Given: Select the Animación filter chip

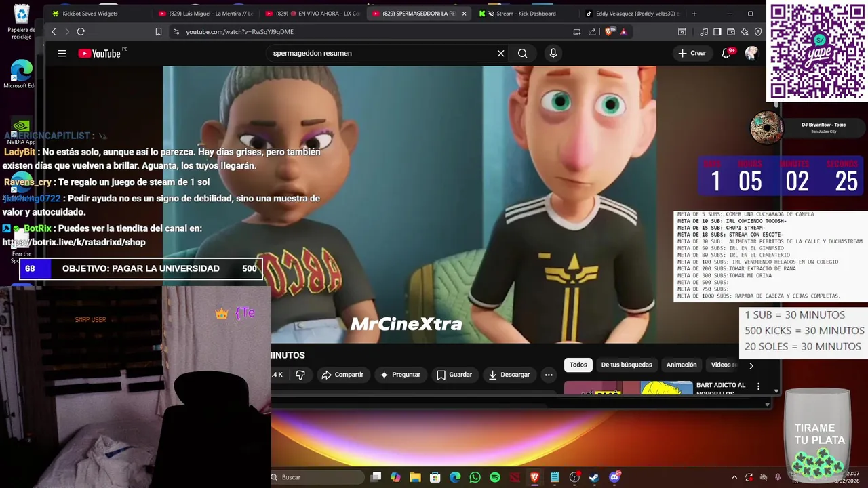Looking at the screenshot, I should 682,365.
